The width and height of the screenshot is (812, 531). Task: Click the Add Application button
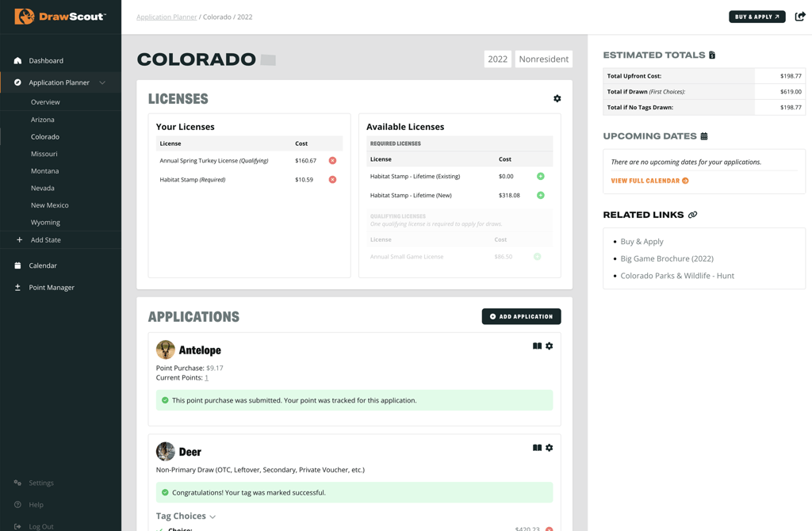coord(522,316)
